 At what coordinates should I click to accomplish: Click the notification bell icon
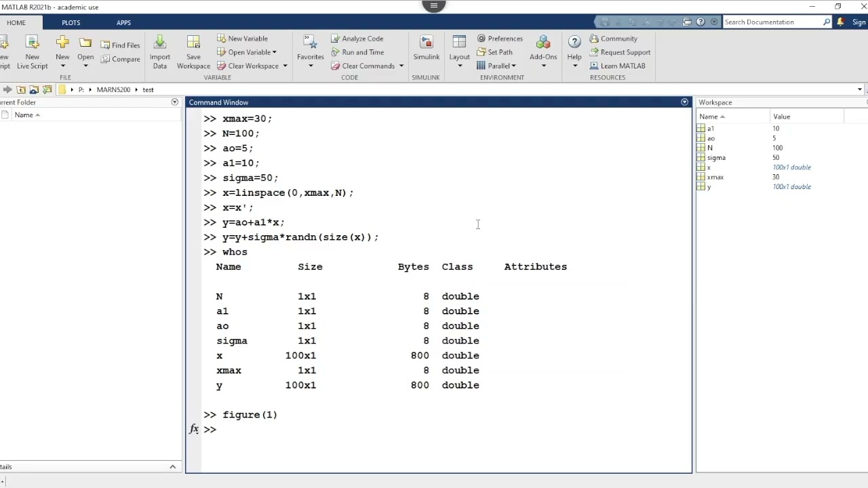[840, 22]
